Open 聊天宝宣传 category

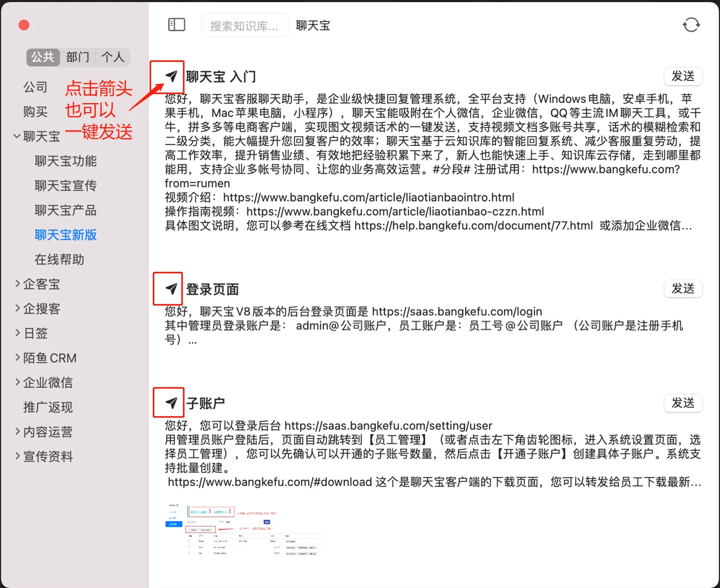pos(66,186)
